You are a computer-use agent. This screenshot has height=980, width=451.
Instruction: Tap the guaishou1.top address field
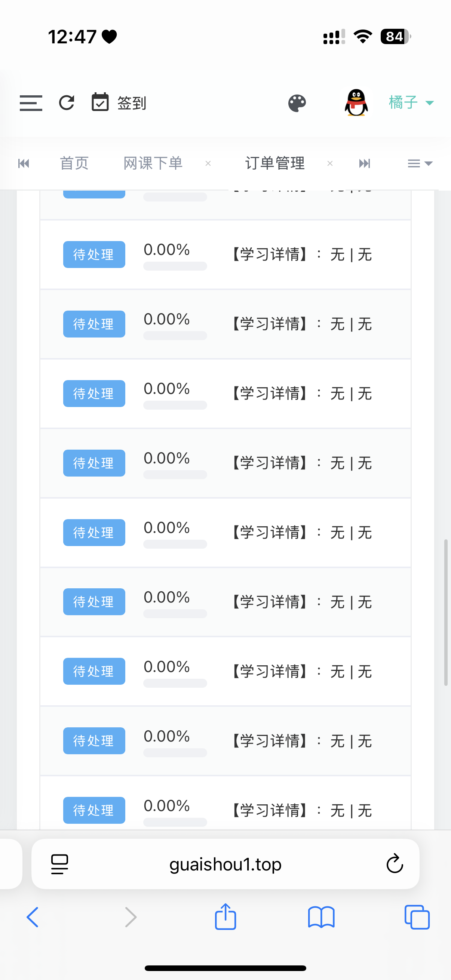point(225,865)
